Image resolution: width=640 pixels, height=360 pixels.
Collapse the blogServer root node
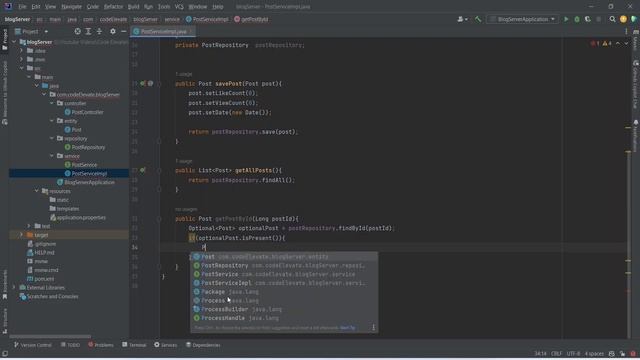pyautogui.click(x=14, y=42)
